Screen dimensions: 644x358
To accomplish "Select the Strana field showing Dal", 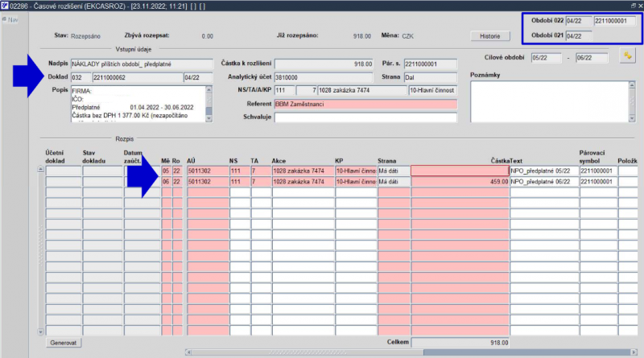I will [431, 77].
